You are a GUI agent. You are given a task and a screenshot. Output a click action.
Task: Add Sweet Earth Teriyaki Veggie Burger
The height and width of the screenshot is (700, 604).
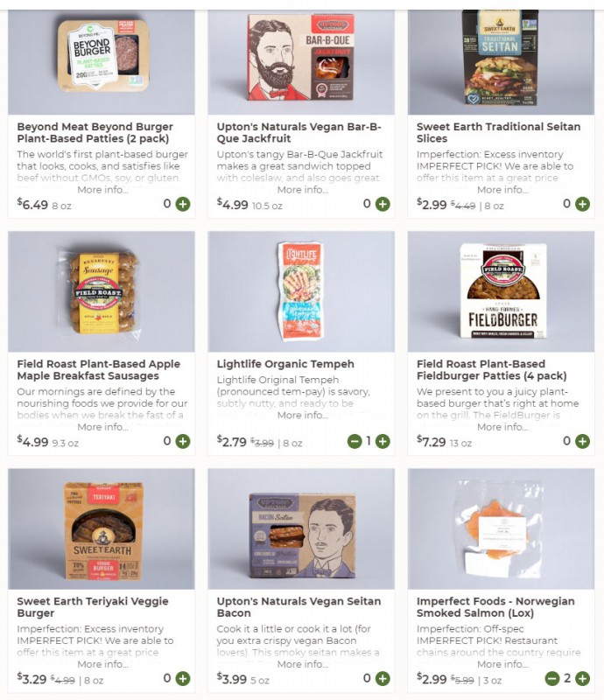183,679
